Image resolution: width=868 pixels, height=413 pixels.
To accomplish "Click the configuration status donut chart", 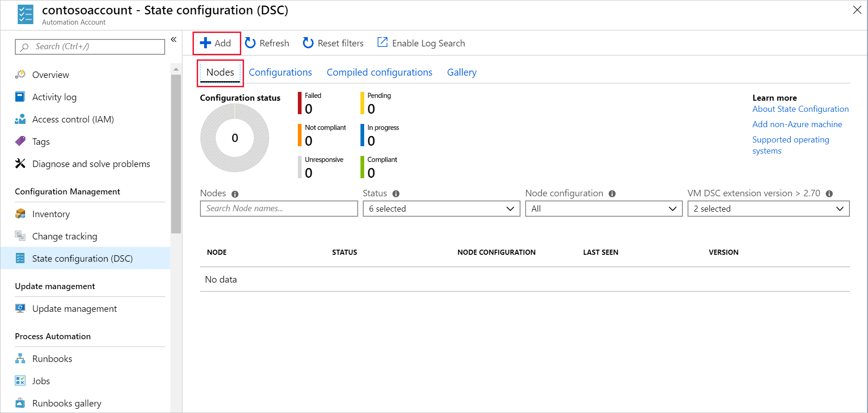I will click(235, 138).
